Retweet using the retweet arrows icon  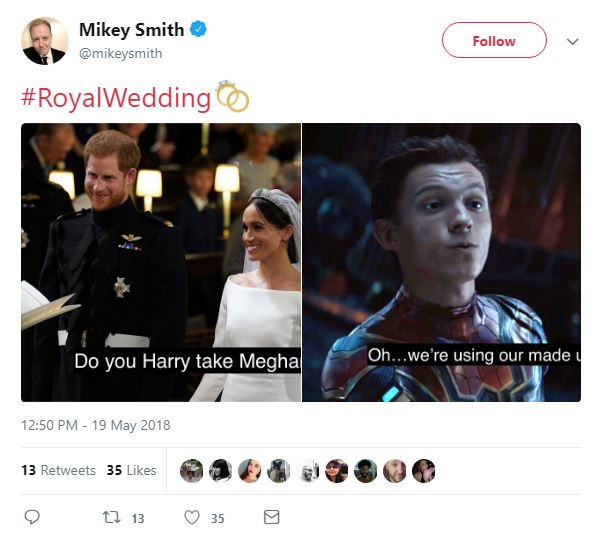[x=113, y=518]
